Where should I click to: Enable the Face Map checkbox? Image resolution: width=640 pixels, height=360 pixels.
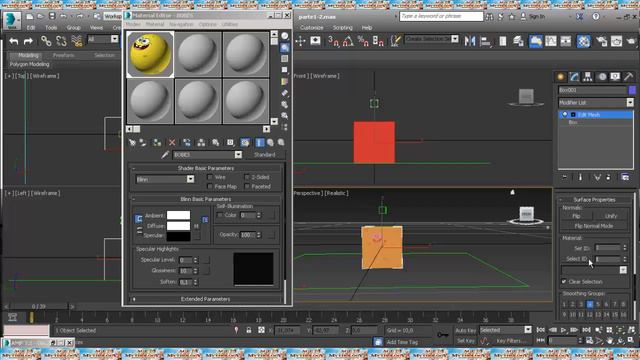tap(210, 187)
